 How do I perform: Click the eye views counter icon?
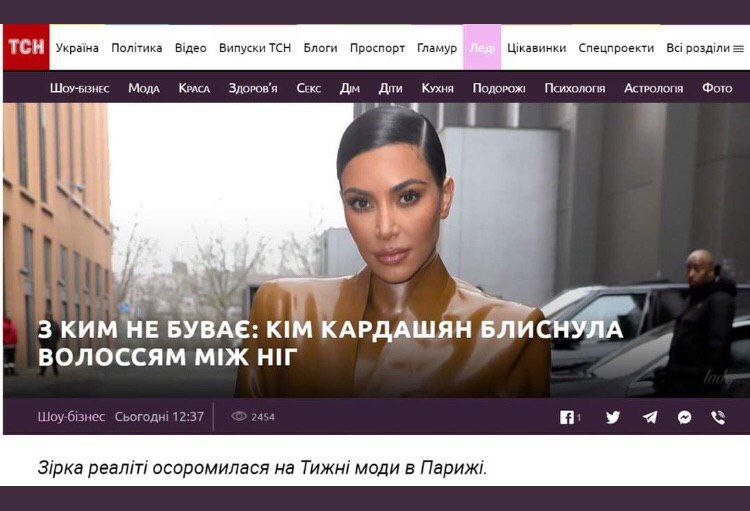pos(239,416)
